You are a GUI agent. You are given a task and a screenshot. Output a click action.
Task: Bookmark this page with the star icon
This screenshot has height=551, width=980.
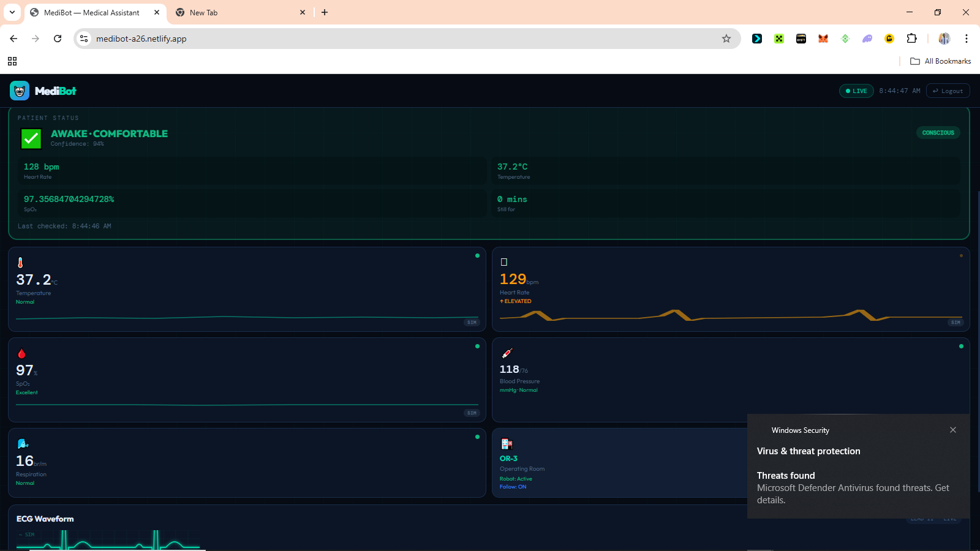tap(726, 39)
